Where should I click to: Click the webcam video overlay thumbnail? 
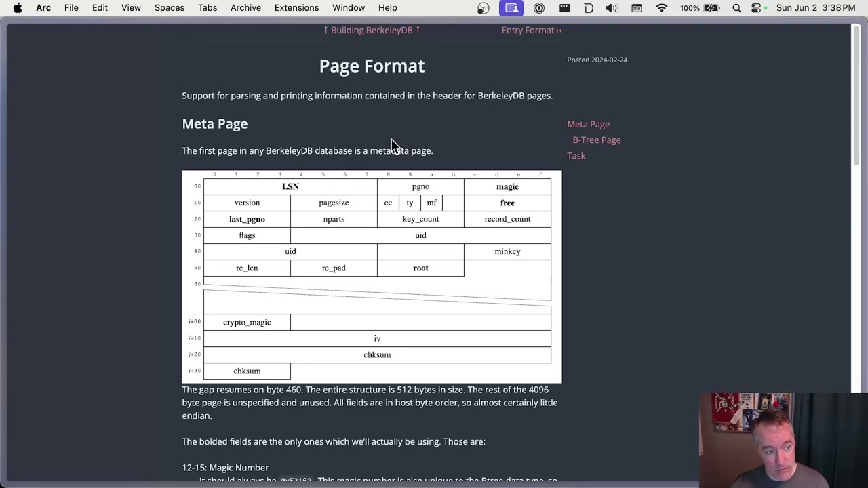[x=784, y=440]
